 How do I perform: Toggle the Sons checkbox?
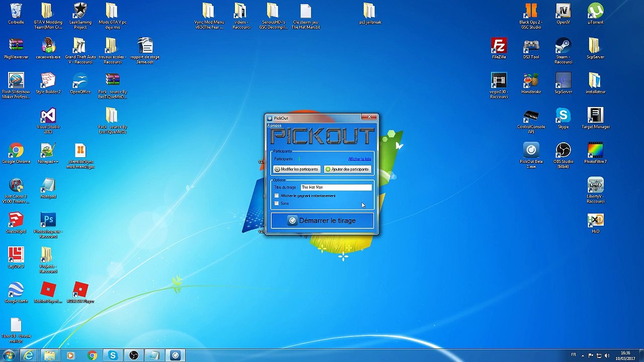pyautogui.click(x=277, y=203)
